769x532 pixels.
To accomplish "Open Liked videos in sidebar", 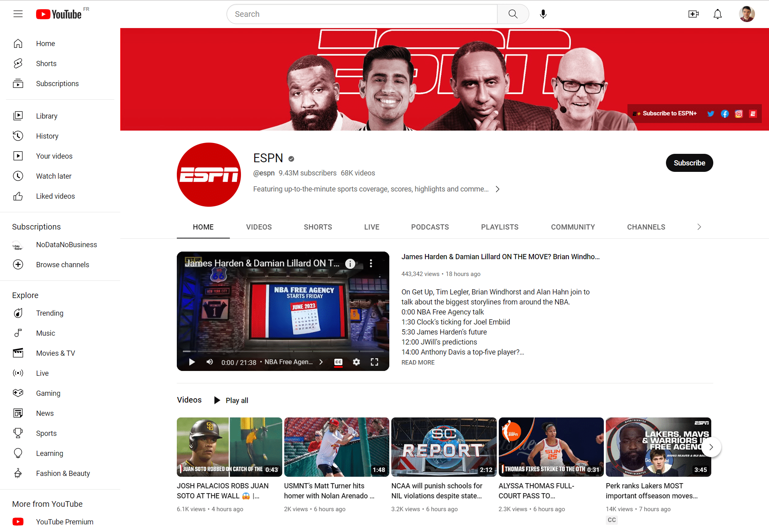I will [x=60, y=196].
